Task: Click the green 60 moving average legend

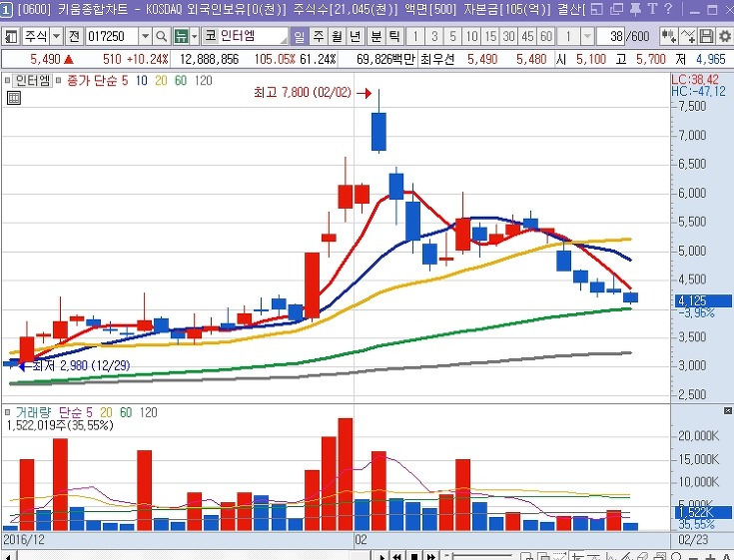Action: tap(181, 81)
